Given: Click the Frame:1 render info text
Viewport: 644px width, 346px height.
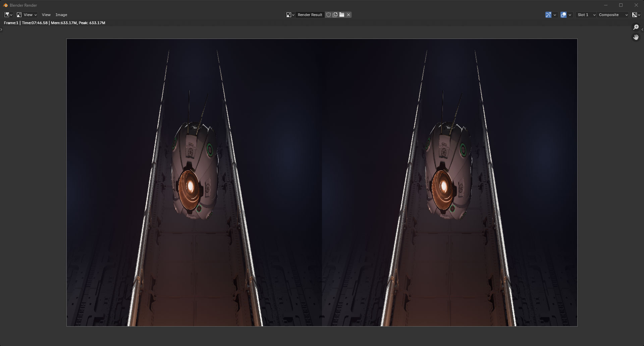Looking at the screenshot, I should (55, 23).
